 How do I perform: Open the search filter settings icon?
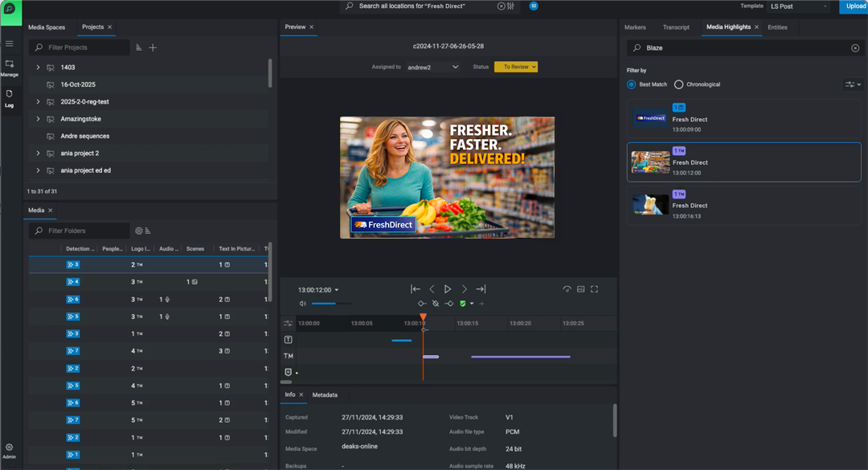pos(510,6)
